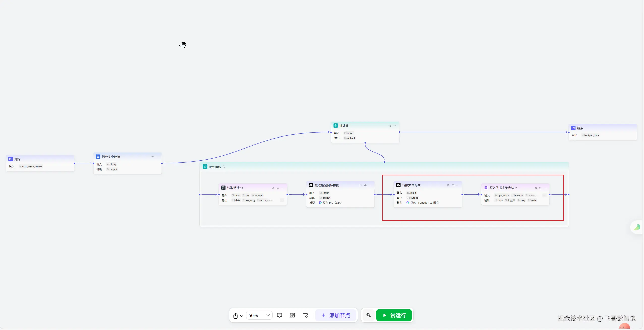Run the 读取链接 node test icon
Viewport: 644px width, 330px height.
pos(278,188)
